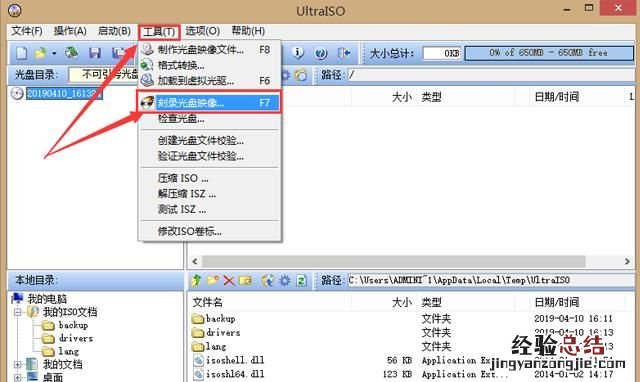Choose 制作光盘映像文件 menu entry

pyautogui.click(x=210, y=50)
